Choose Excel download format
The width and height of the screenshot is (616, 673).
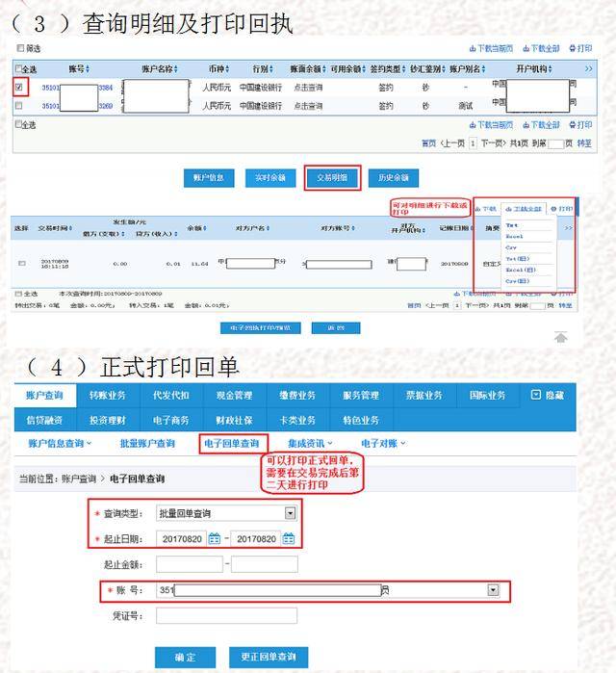(x=514, y=237)
